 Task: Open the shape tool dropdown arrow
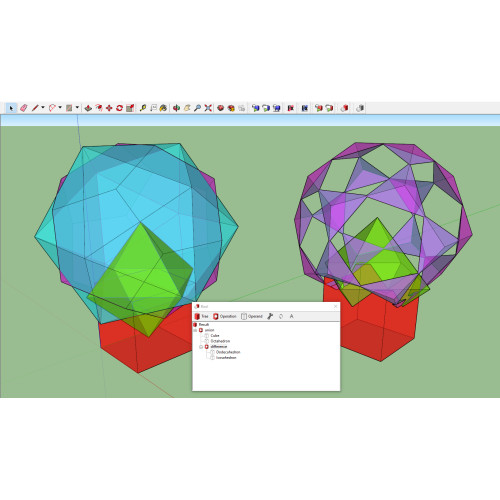tap(77, 107)
